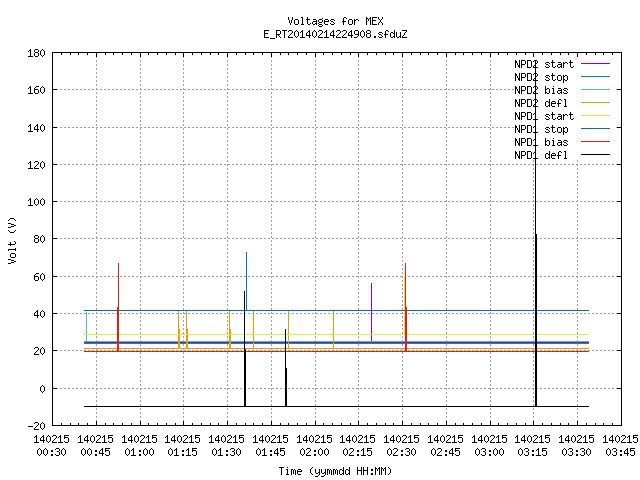The width and height of the screenshot is (640, 480).
Task: Click the 'Voltages for MEX' chart title
Action: pos(335,21)
